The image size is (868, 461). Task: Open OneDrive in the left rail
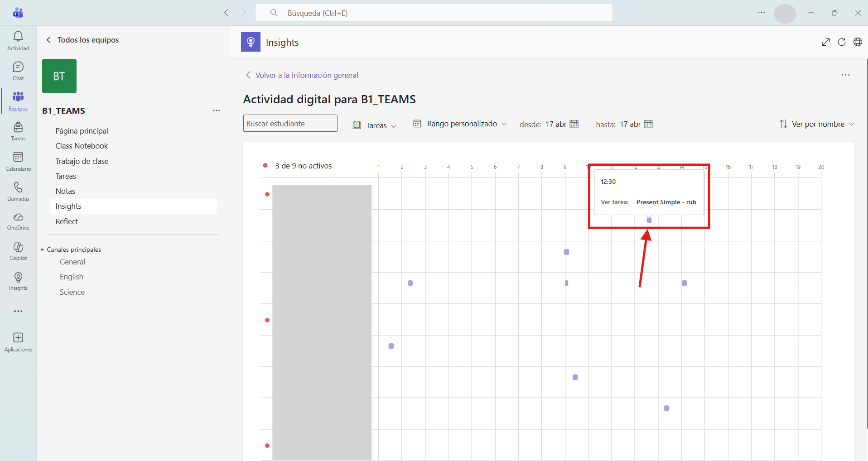[x=18, y=221]
